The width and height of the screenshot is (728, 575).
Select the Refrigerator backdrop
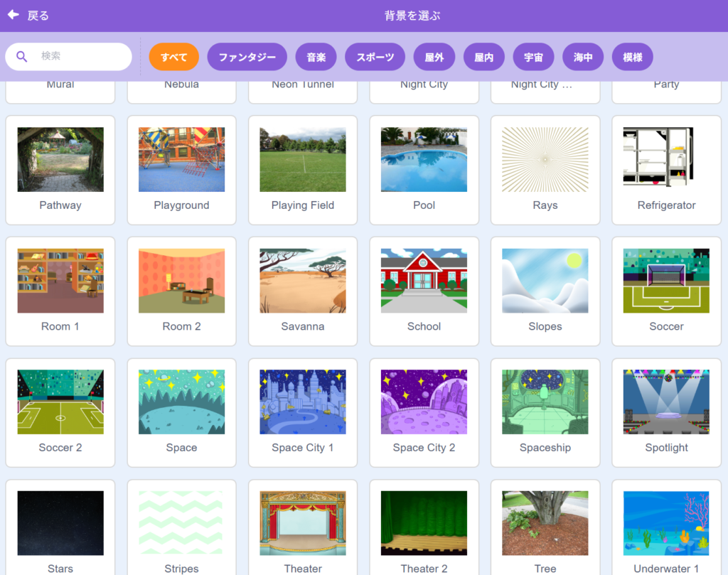[666, 160]
